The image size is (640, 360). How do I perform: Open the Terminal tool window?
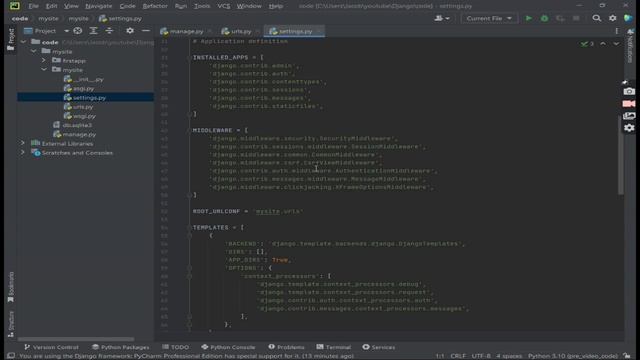tap(333, 347)
